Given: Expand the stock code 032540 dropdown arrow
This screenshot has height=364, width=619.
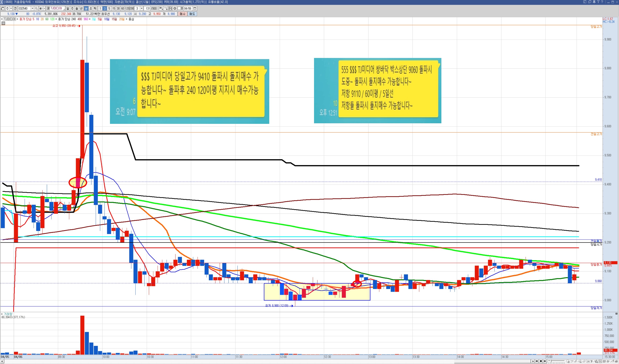Looking at the screenshot, I should (x=32, y=8).
